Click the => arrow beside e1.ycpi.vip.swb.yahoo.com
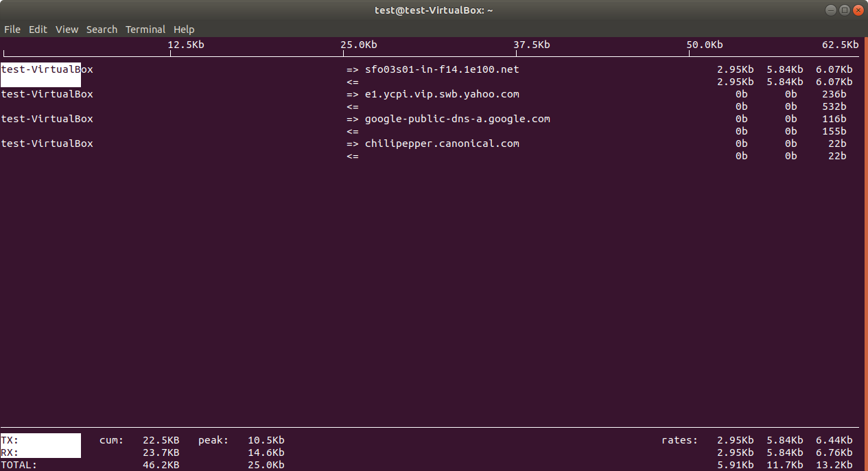The height and width of the screenshot is (471, 868). (x=353, y=94)
